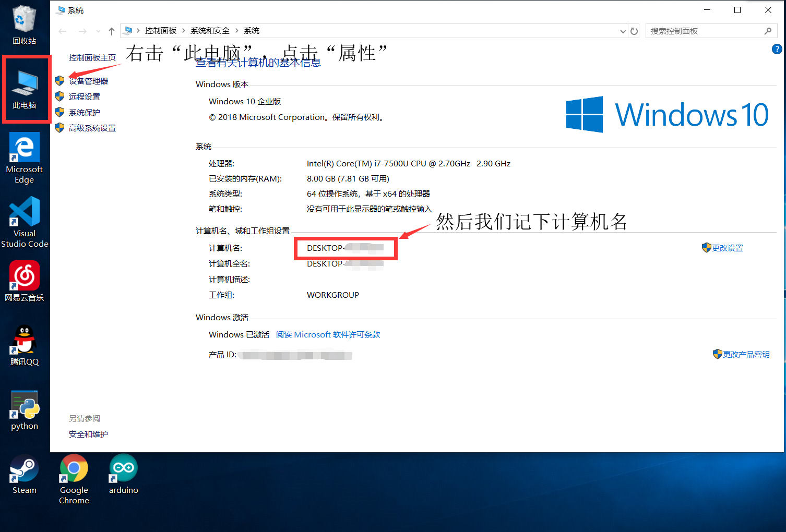
Task: Maximize the 系统 window
Action: tap(737, 10)
